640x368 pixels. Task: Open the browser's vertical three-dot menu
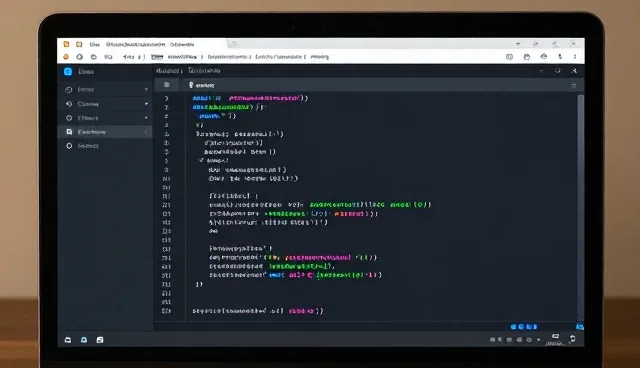pyautogui.click(x=575, y=57)
